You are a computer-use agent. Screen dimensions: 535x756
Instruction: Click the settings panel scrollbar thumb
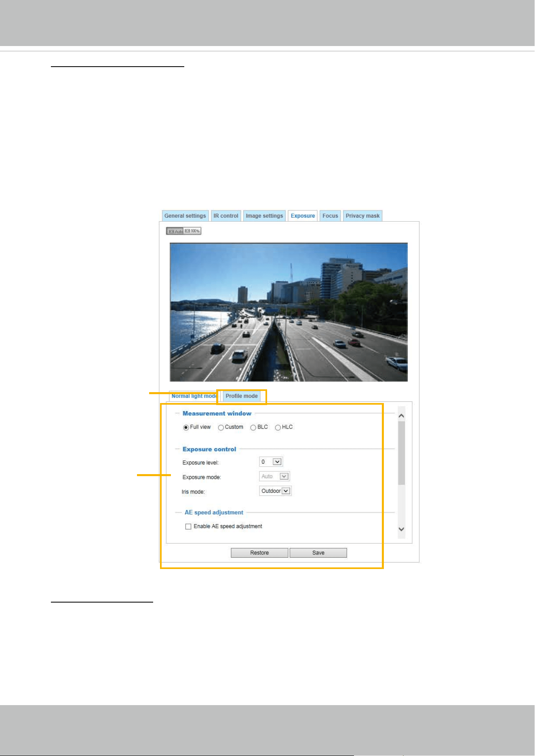coord(401,453)
